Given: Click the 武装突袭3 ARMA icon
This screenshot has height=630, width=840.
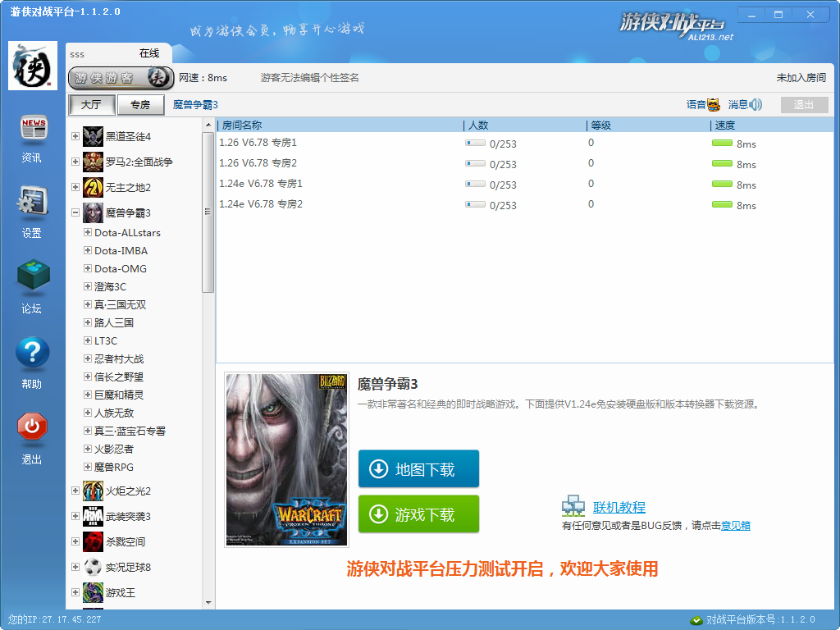Looking at the screenshot, I should point(93,517).
